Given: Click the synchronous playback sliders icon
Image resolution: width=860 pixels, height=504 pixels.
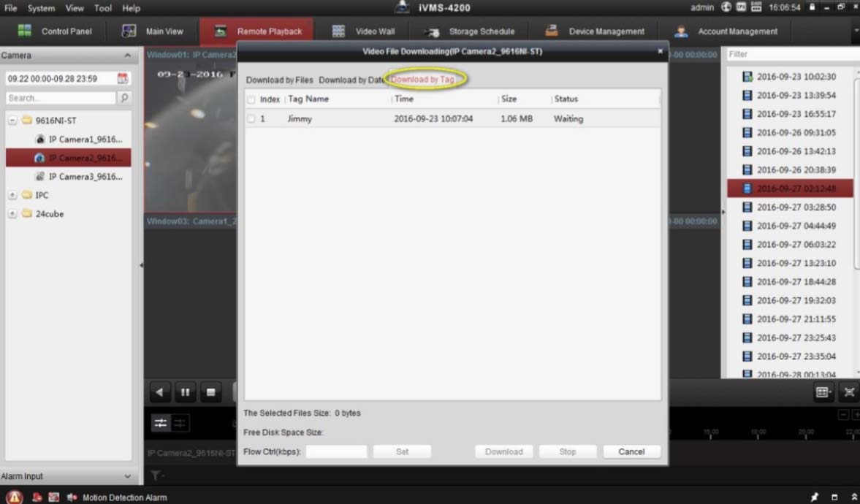Looking at the screenshot, I should (x=161, y=423).
